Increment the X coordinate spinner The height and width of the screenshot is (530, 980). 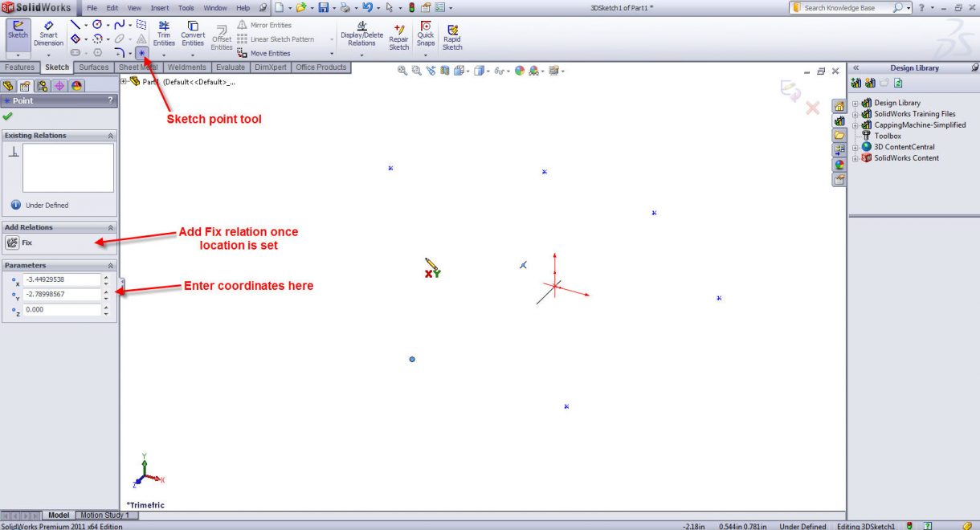pyautogui.click(x=106, y=276)
